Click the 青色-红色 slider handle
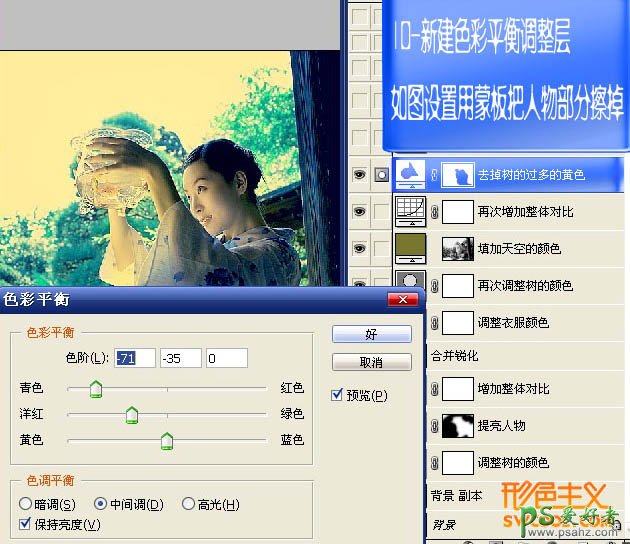Screen dimensions: 630x544 96,389
